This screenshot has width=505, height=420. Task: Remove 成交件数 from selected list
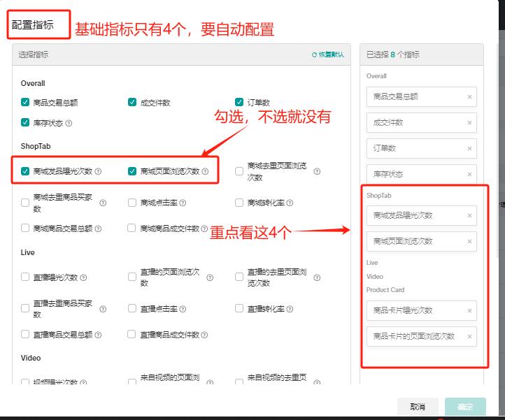[x=469, y=122]
